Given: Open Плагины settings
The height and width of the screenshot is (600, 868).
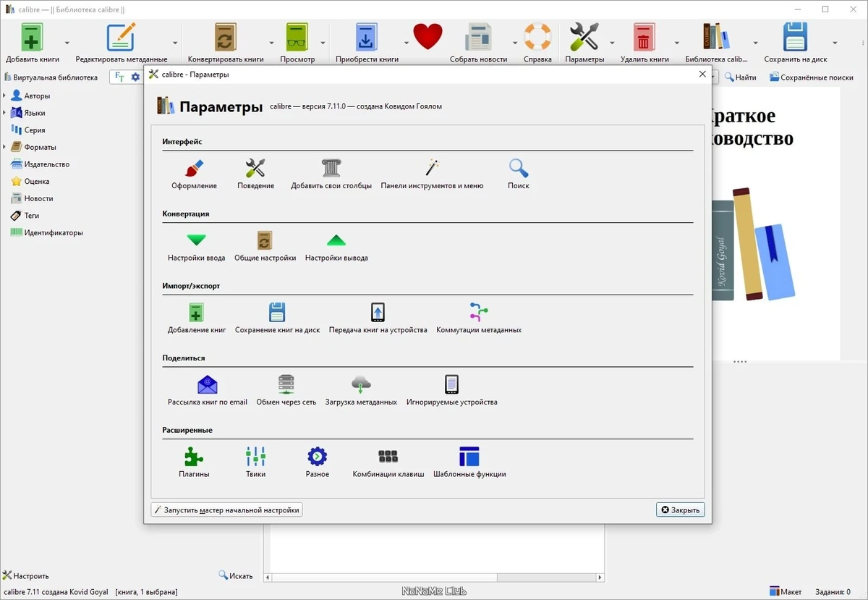Looking at the screenshot, I should [x=194, y=463].
